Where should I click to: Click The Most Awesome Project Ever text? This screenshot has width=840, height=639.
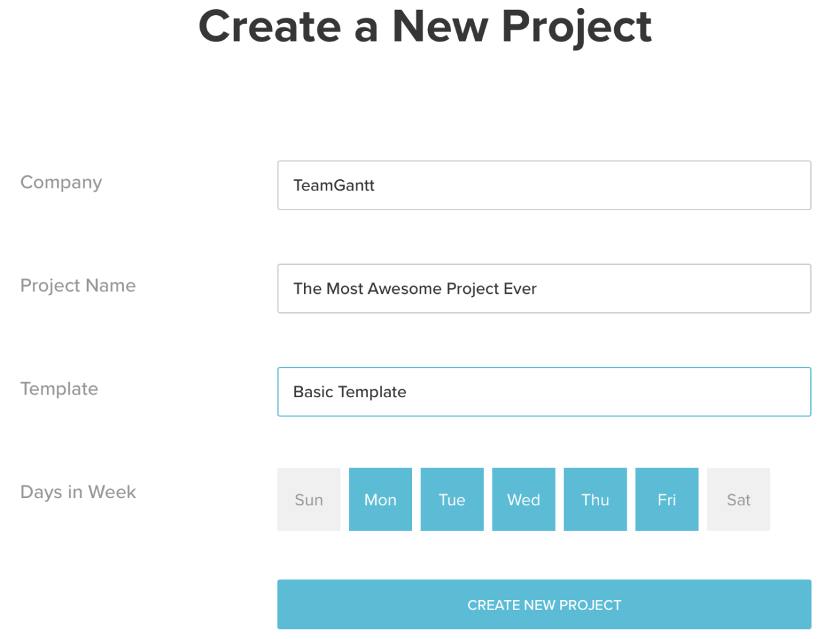(x=415, y=289)
